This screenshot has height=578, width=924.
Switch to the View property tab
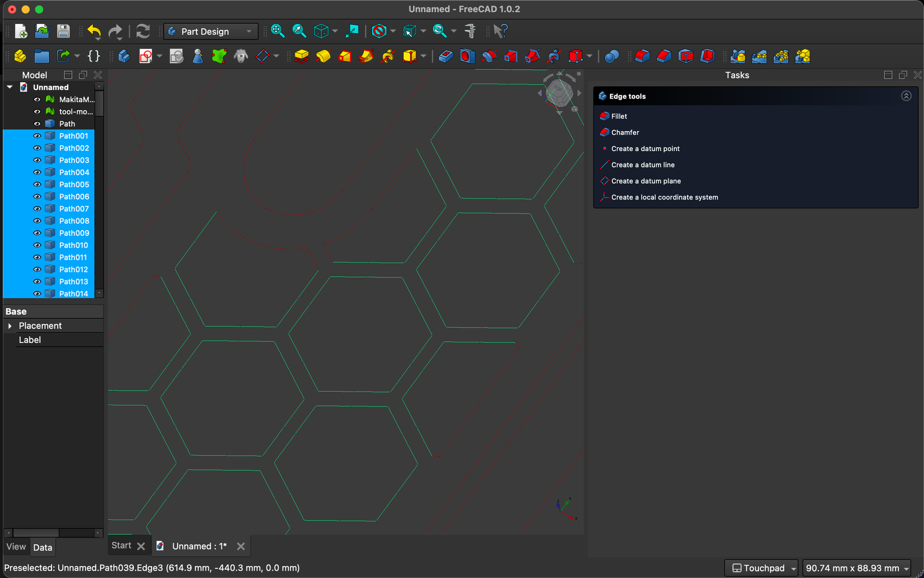click(x=16, y=547)
